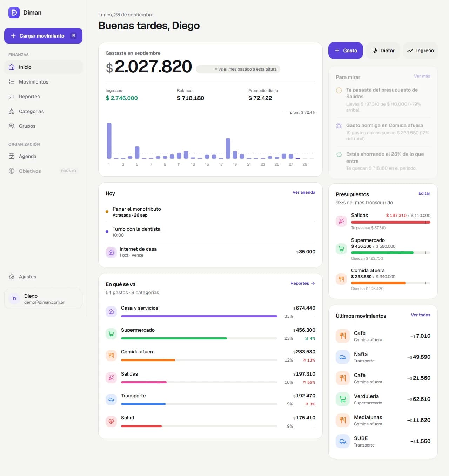This screenshot has height=476, width=449.
Task: Click the fork icon on the Medialunas movement
Action: (343, 420)
